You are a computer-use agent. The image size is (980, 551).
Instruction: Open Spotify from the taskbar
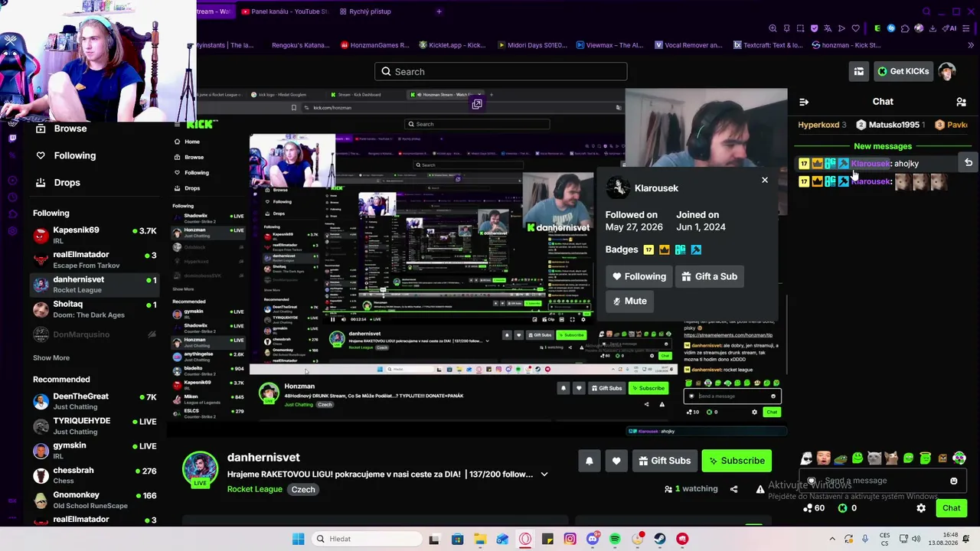coord(615,539)
